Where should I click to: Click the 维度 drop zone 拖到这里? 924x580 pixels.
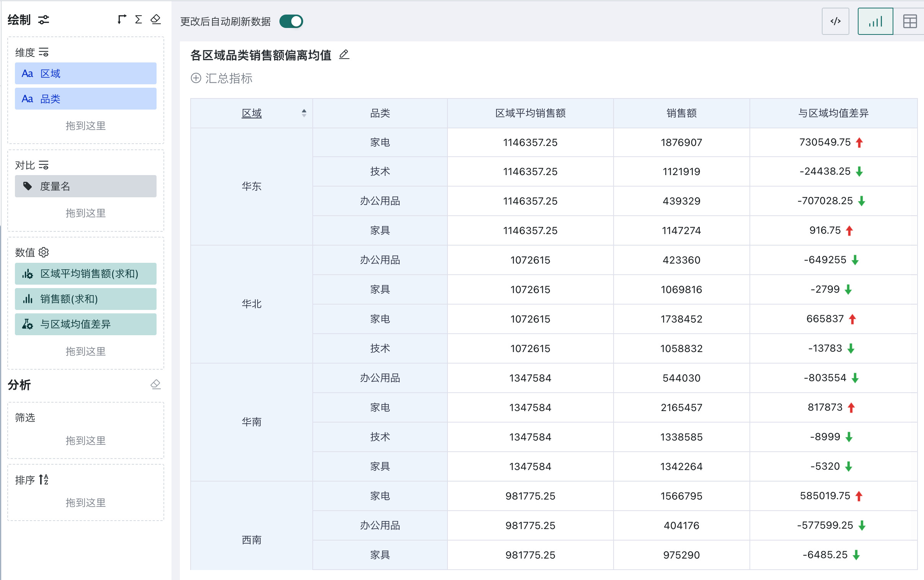click(86, 125)
